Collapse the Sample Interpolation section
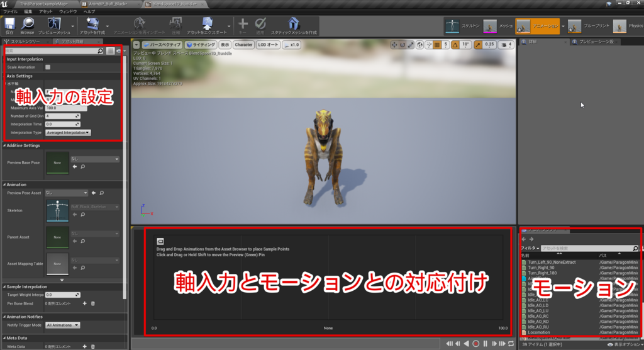This screenshot has width=644, height=350. coord(4,286)
